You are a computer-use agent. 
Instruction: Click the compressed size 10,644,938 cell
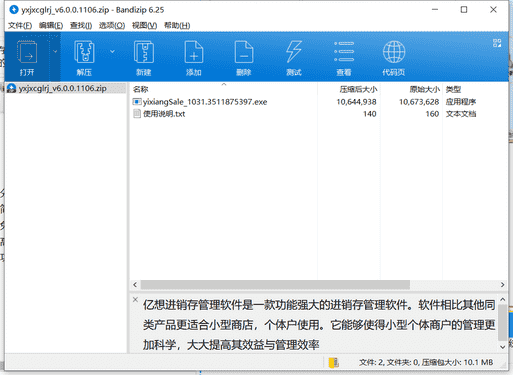pyautogui.click(x=356, y=102)
